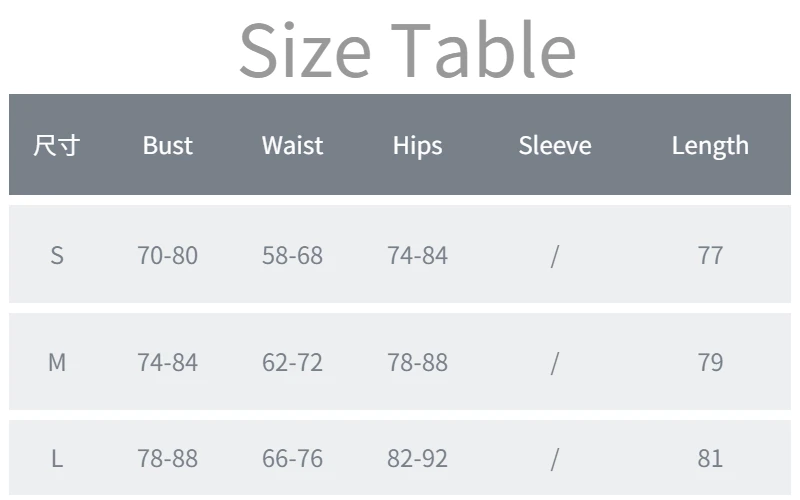Image resolution: width=800 pixels, height=500 pixels.
Task: Click the Waist column header
Action: pyautogui.click(x=292, y=145)
